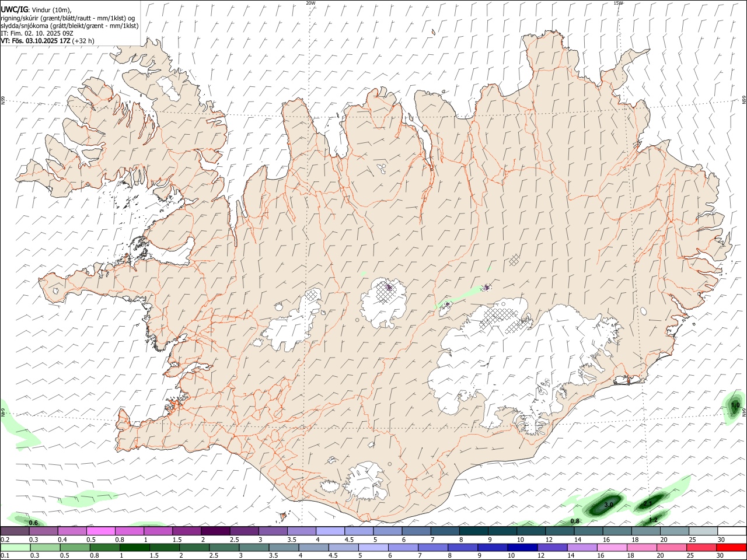Click the dark green 3.0 rain cell offshore
The width and height of the screenshot is (747, 560).
click(x=606, y=505)
